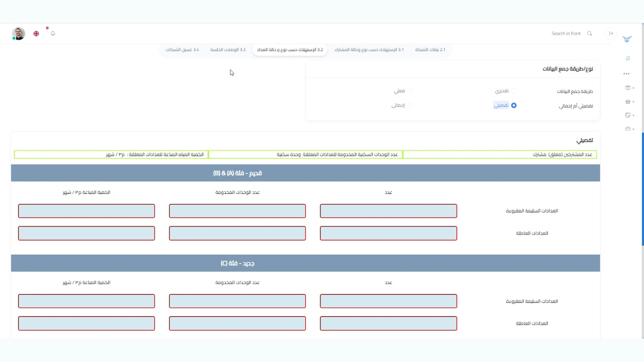Open the user avatar profile menu
This screenshot has width=644, height=362.
point(19,33)
